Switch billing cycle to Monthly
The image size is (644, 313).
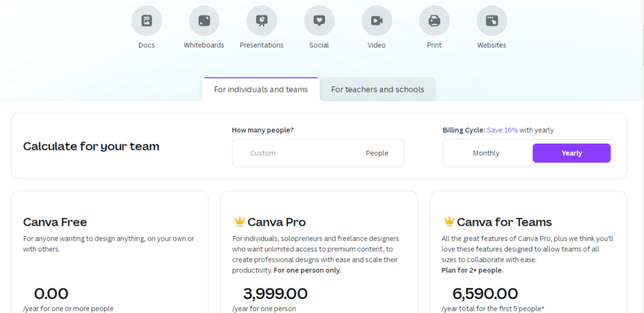[486, 153]
